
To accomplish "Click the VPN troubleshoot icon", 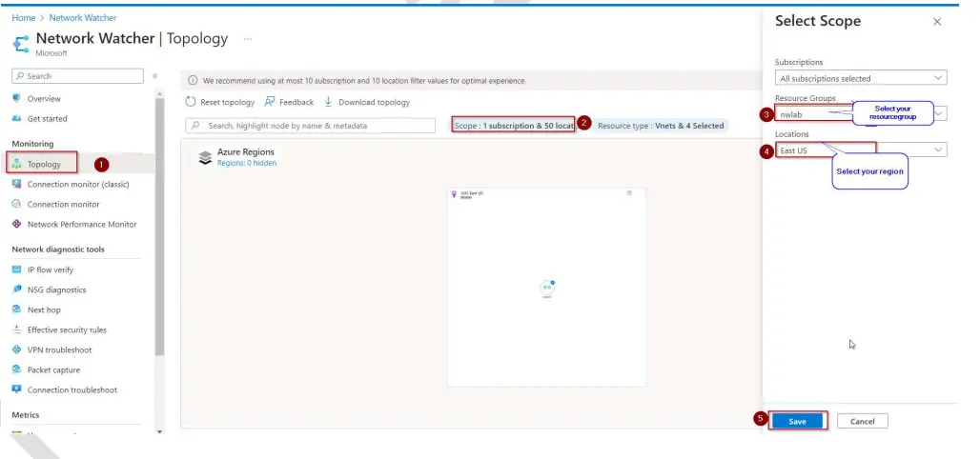I will pyautogui.click(x=16, y=349).
